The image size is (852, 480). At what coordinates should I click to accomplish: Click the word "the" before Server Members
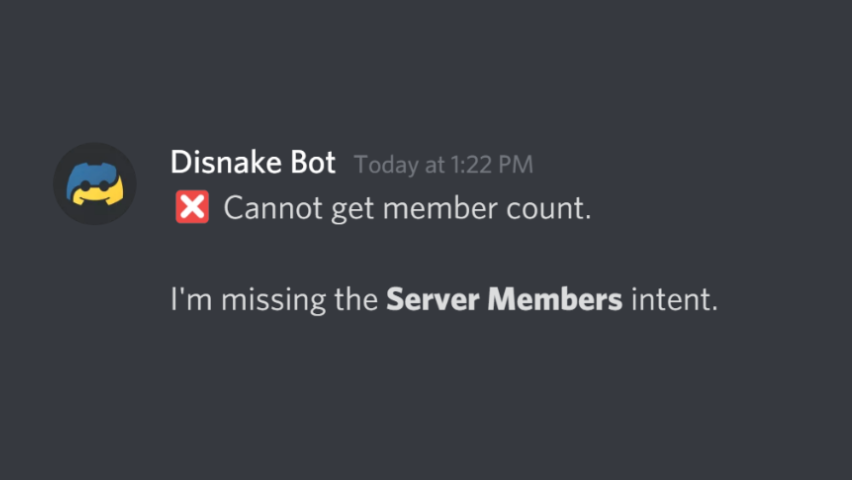pyautogui.click(x=356, y=299)
